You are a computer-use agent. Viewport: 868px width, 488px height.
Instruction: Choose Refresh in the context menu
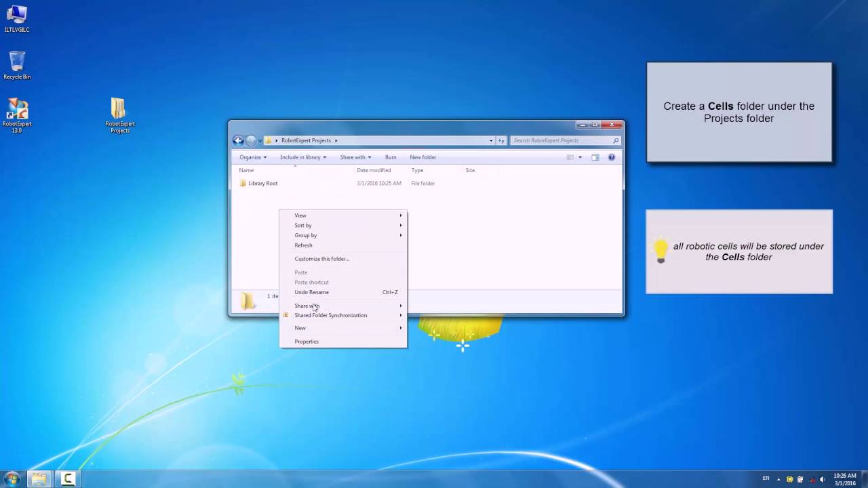[343, 245]
